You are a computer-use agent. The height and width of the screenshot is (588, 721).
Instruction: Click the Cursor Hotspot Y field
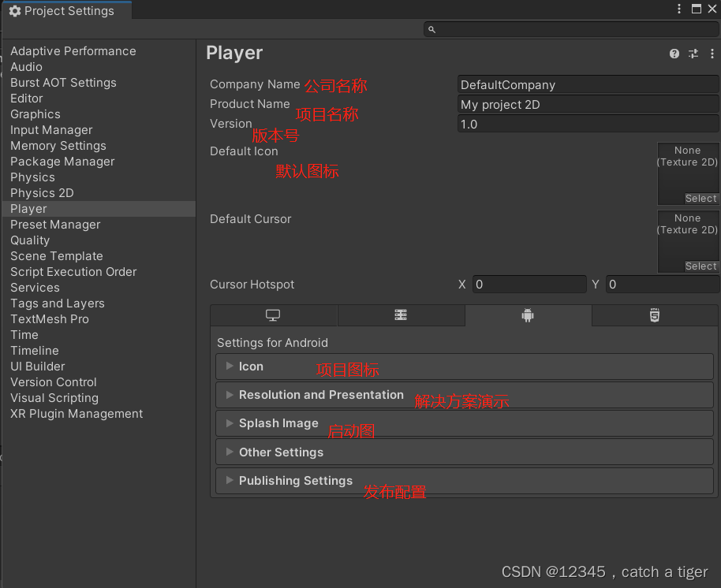pos(662,285)
